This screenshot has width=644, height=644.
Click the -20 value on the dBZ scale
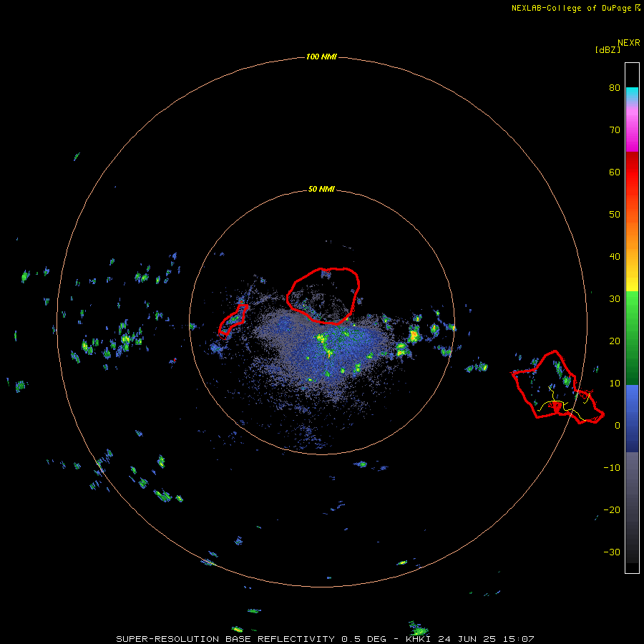pos(612,509)
